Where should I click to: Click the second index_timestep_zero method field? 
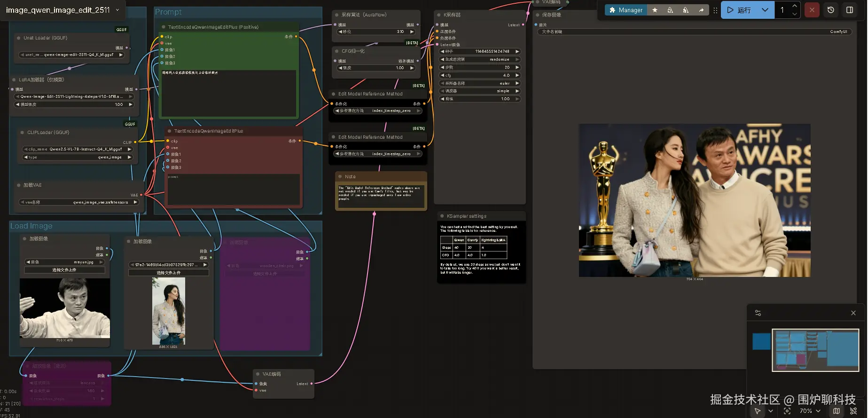pos(378,154)
